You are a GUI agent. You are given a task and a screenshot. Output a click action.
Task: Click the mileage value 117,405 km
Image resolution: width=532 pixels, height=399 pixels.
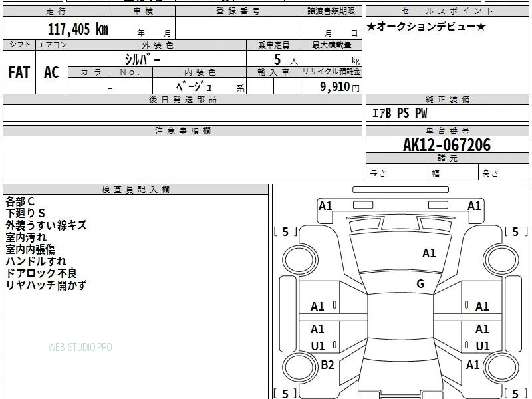coord(78,29)
